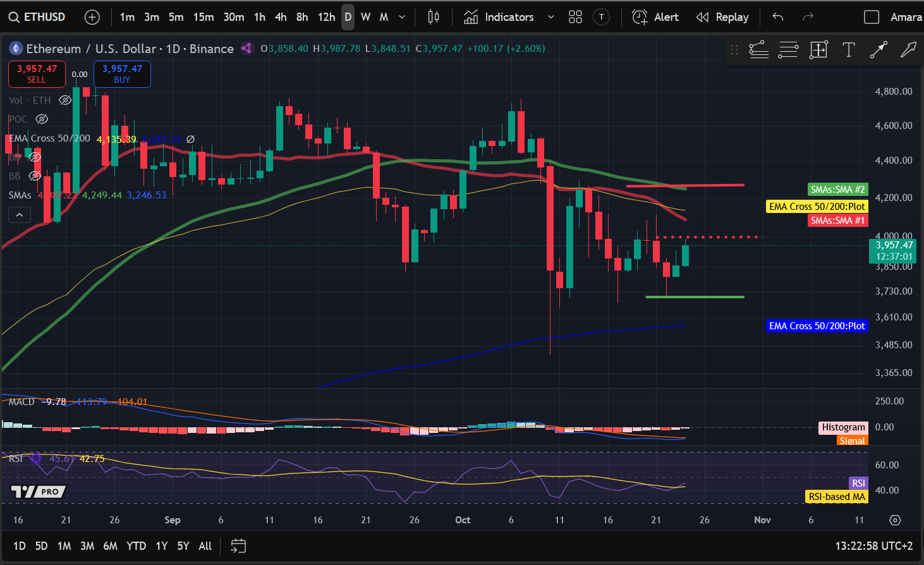Select the monthly M interval
Viewport: 924px width, 565px height.
pyautogui.click(x=384, y=17)
